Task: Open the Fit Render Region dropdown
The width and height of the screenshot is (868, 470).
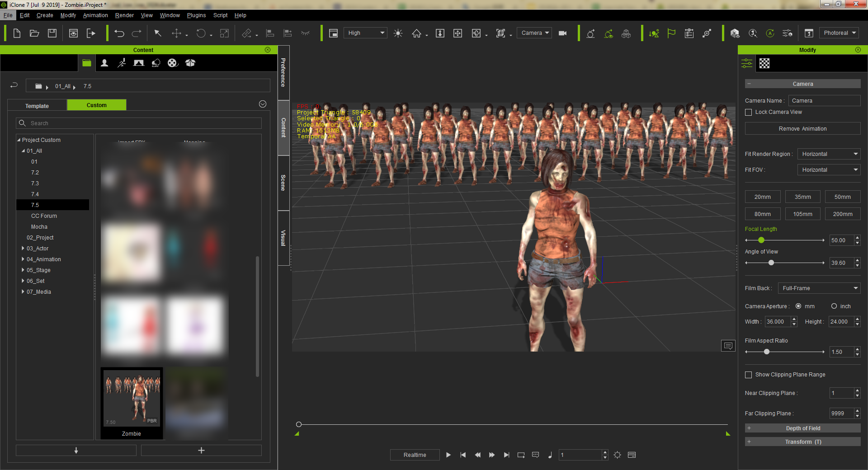Action: (829, 154)
